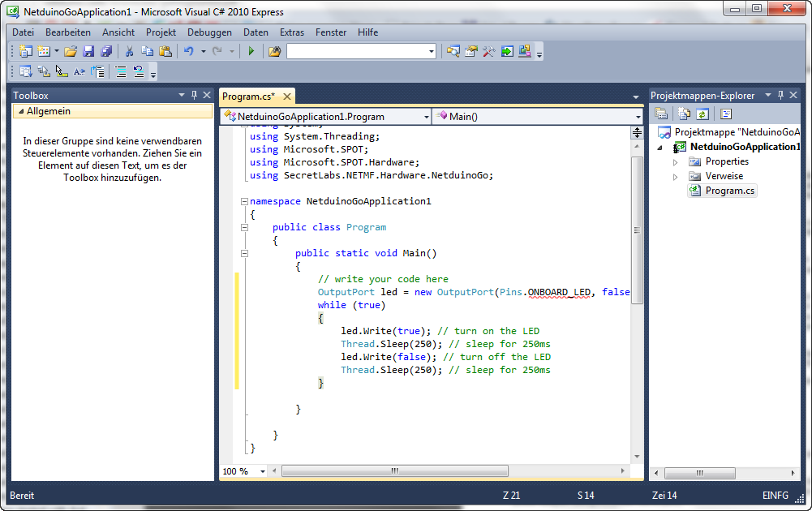
Task: Collapse the Allgemein toolbox group
Action: 21,111
